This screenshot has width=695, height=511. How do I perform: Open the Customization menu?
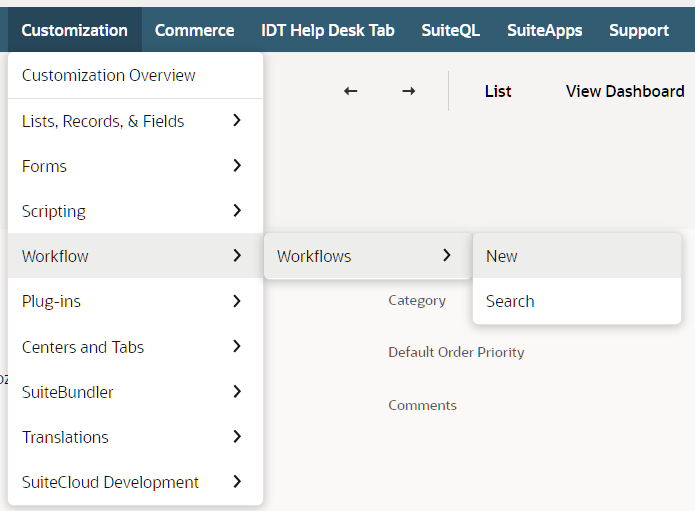click(x=74, y=30)
